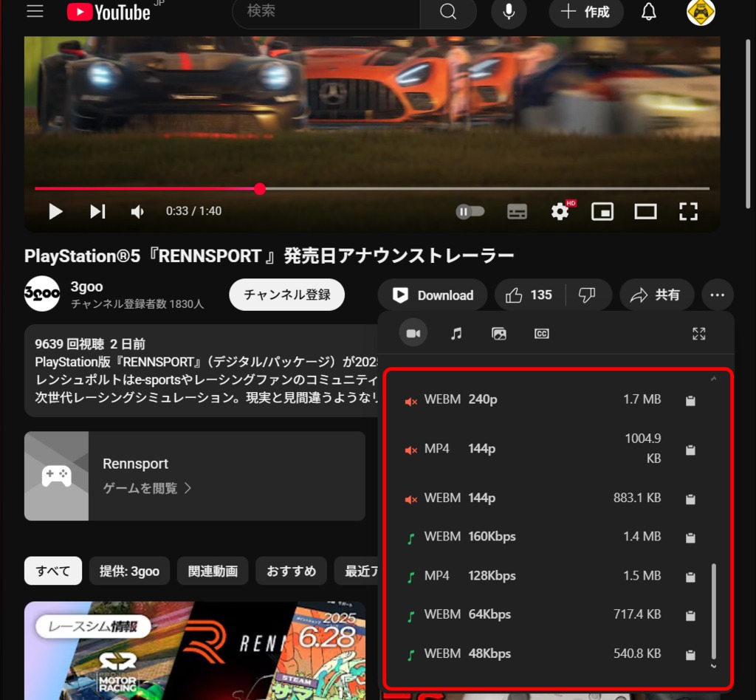Screen dimensions: 756x700
Task: Click the 検索 search input field
Action: tap(326, 12)
